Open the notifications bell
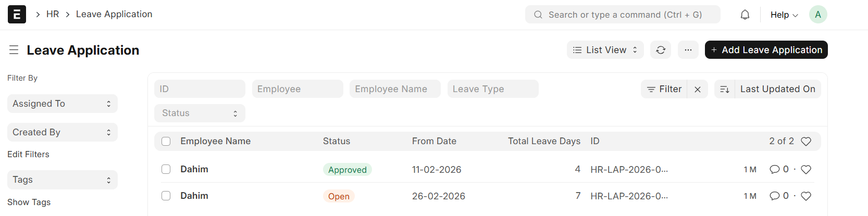868x216 pixels. click(745, 15)
